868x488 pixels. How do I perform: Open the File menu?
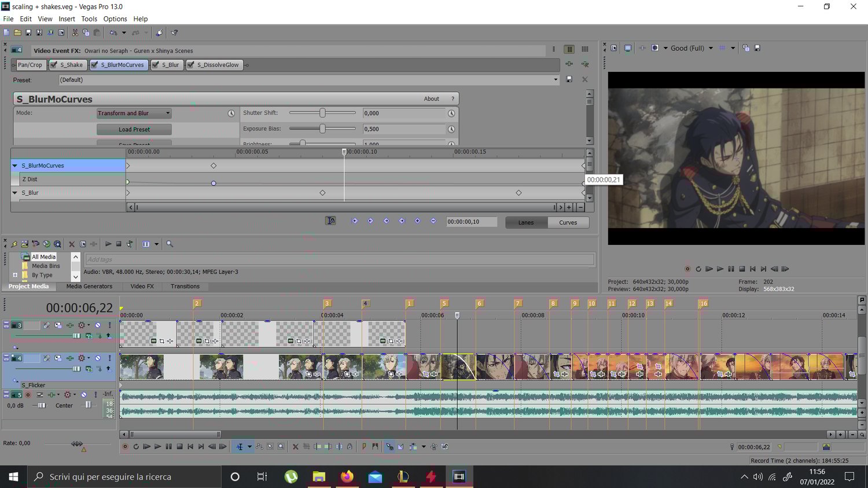[8, 19]
